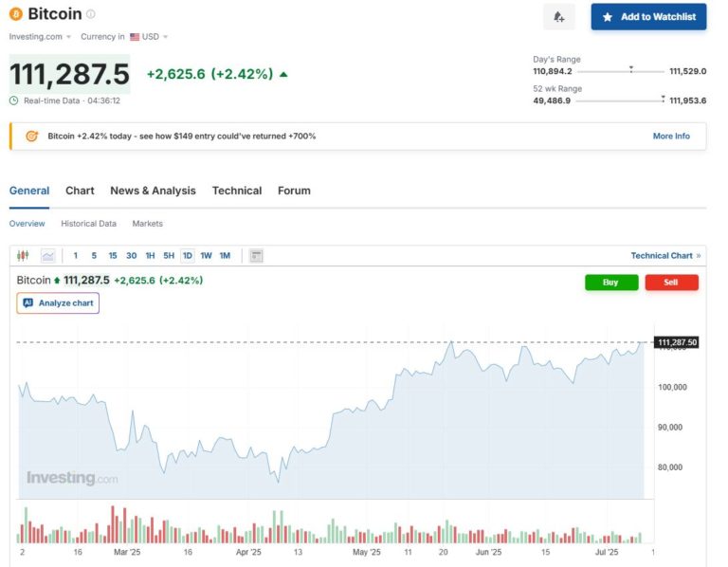Screen dimensions: 728x567
Task: Select the 1W chart interval
Action: [206, 256]
